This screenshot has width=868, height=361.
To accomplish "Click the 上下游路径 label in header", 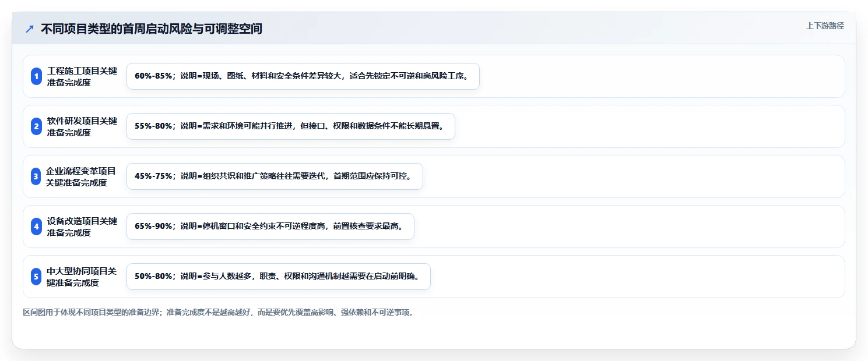I will tap(825, 26).
